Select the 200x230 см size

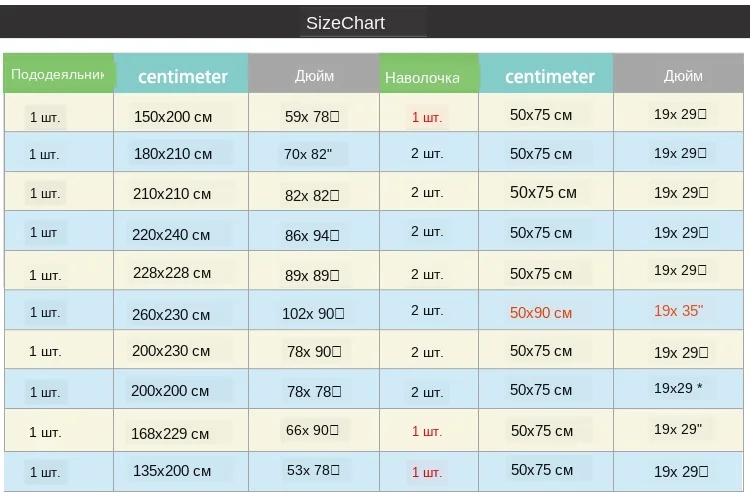pyautogui.click(x=171, y=351)
